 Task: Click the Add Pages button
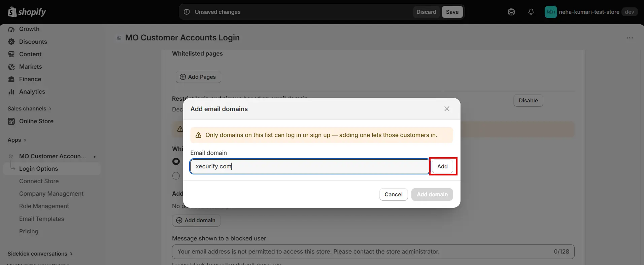point(198,77)
